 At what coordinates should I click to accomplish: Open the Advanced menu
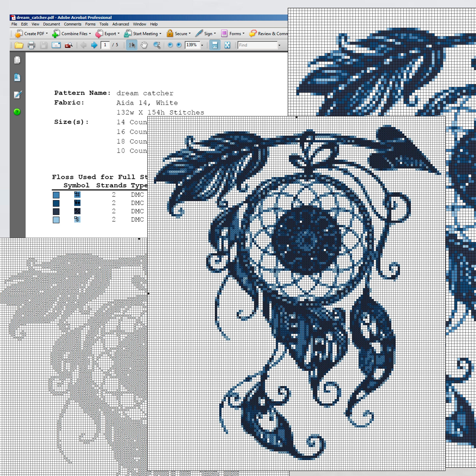point(121,24)
